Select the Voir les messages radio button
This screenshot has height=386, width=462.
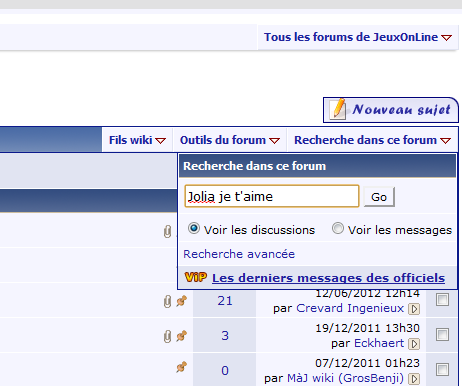(x=337, y=229)
